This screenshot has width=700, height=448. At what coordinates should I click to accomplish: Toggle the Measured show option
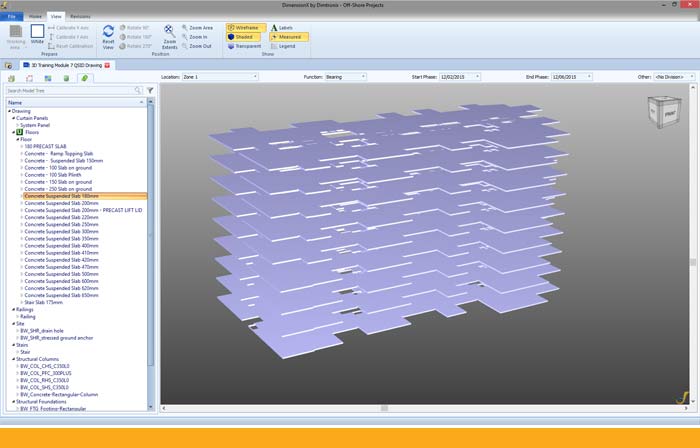click(288, 37)
